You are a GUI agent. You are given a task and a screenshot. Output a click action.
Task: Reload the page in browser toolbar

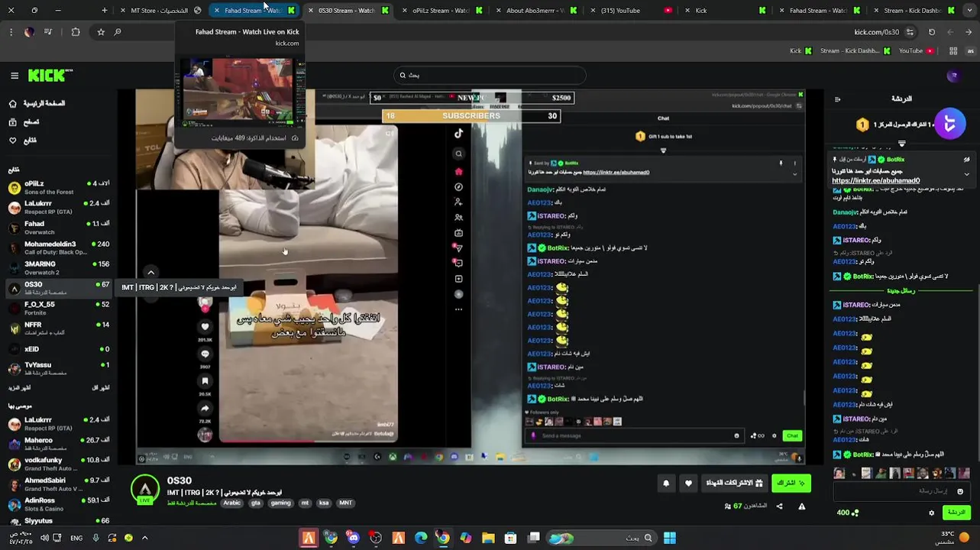(x=931, y=32)
